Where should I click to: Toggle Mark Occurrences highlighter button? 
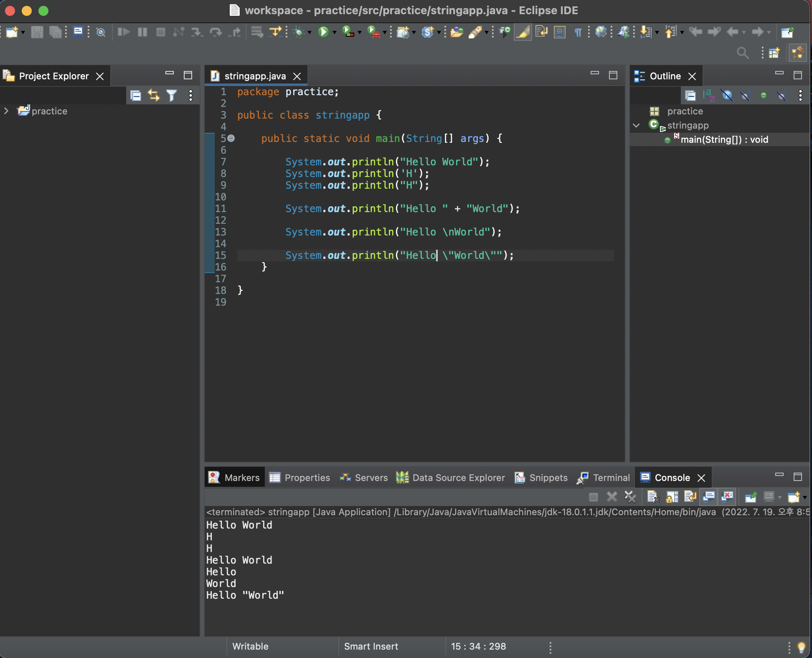point(523,32)
